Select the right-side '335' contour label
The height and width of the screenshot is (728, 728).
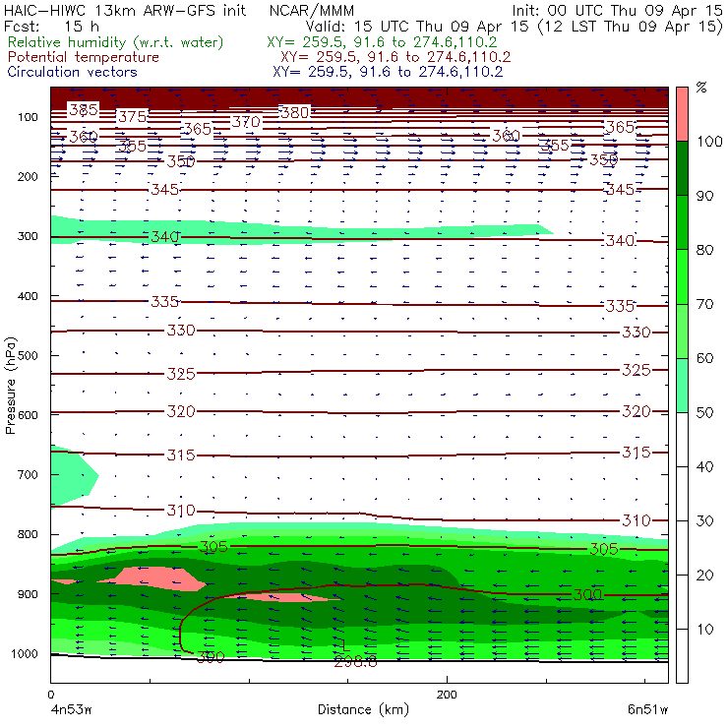tap(620, 306)
